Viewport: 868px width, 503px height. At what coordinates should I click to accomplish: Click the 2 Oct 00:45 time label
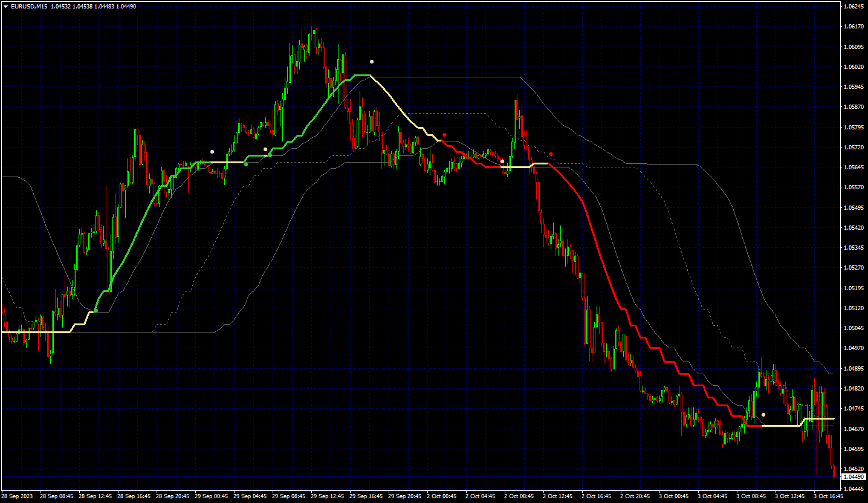(x=441, y=496)
